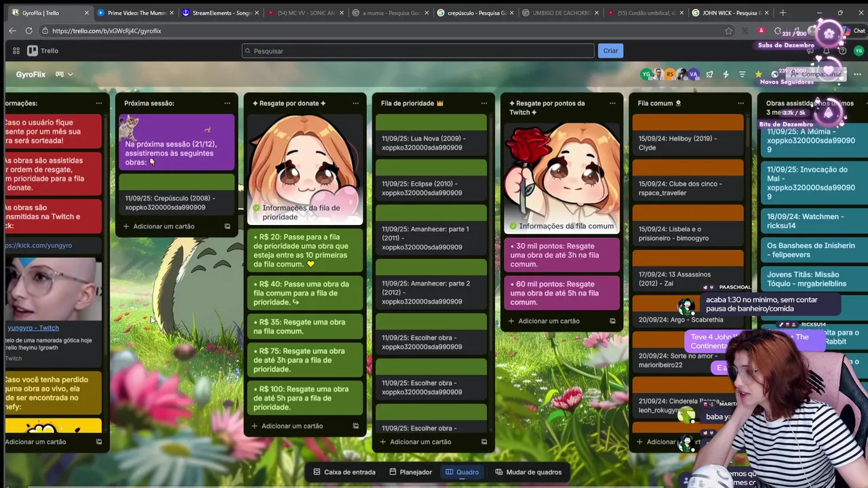Open the Hellboy (2019) card
868x488 pixels.
[688, 134]
